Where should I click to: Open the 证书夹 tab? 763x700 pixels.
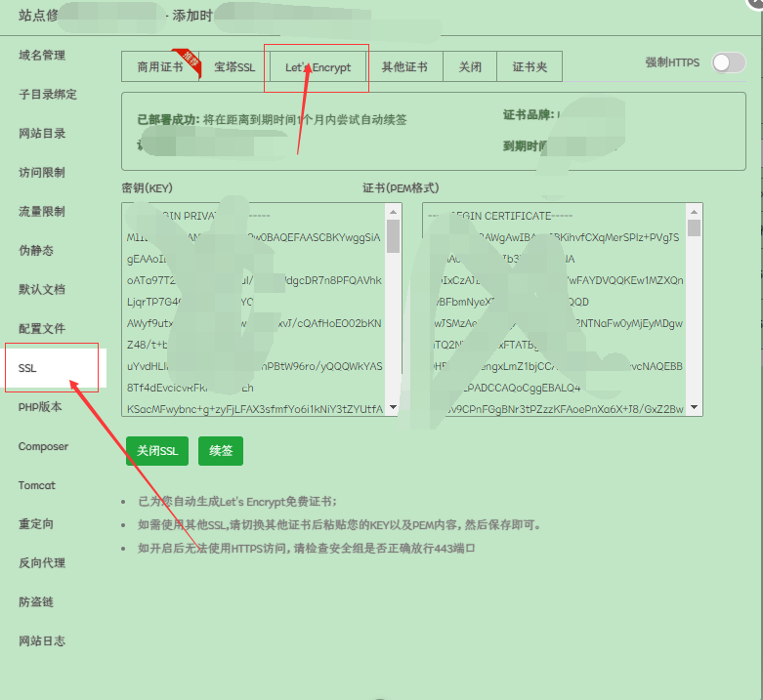coord(530,67)
